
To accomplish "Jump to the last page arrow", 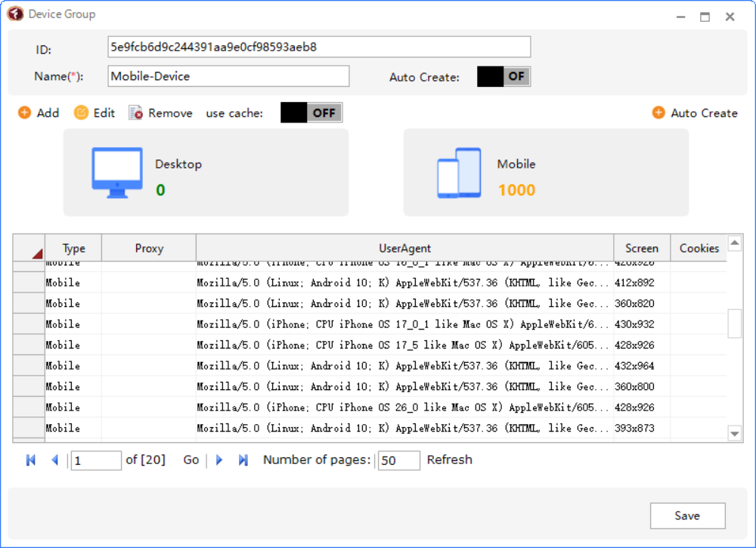I will click(x=243, y=460).
